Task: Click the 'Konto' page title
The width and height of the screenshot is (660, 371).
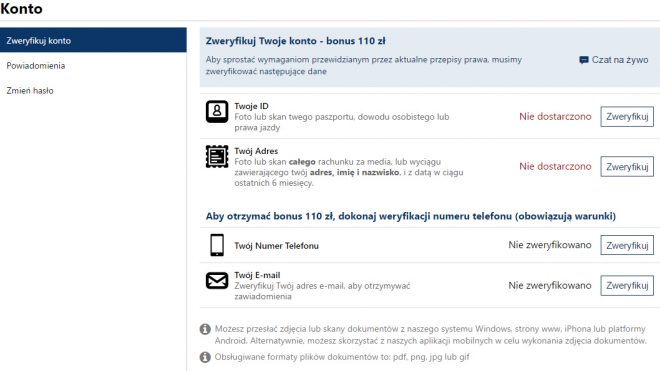Action: point(21,8)
